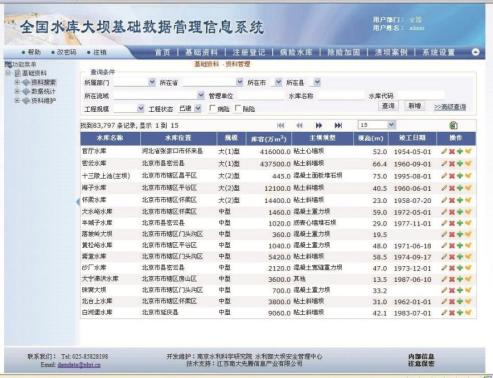Image resolution: width=493 pixels, height=378 pixels.
Task: Click into the 水库名称 input field
Action: tap(341, 96)
